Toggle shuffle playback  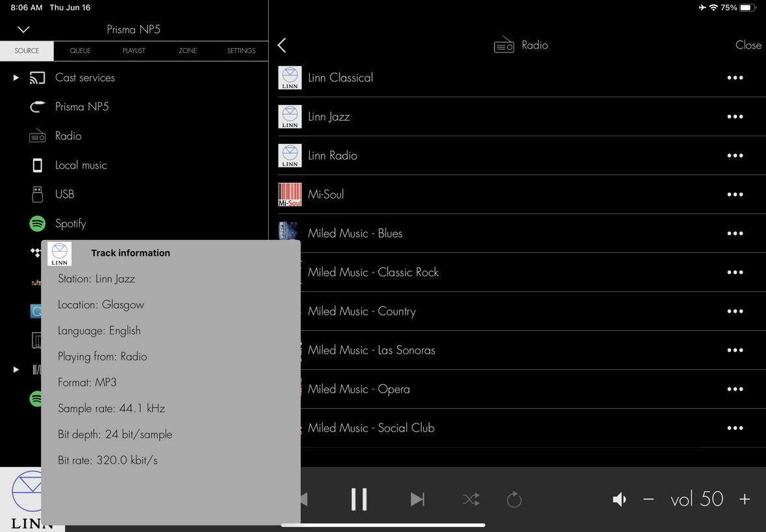[471, 500]
